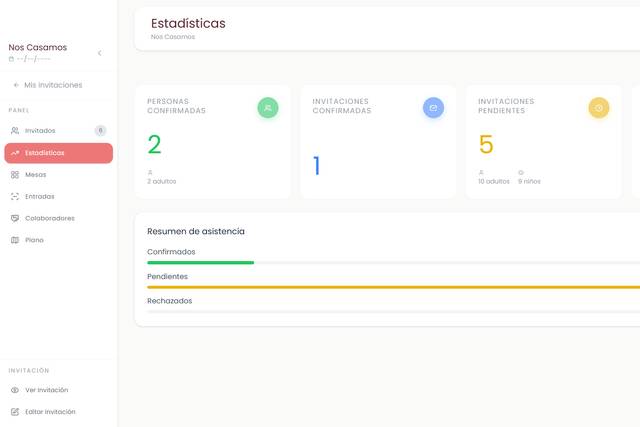The height and width of the screenshot is (427, 640).
Task: Open the Invitados menu item
Action: pyautogui.click(x=58, y=131)
